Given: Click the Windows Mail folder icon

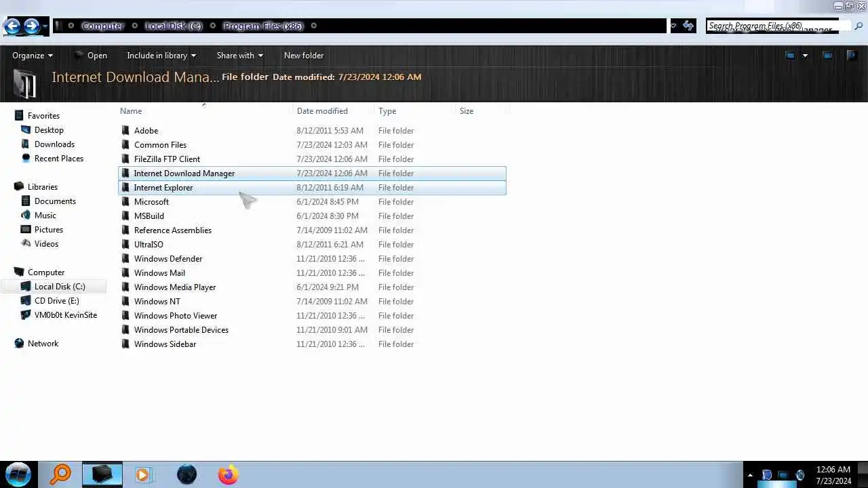Looking at the screenshot, I should click(125, 273).
